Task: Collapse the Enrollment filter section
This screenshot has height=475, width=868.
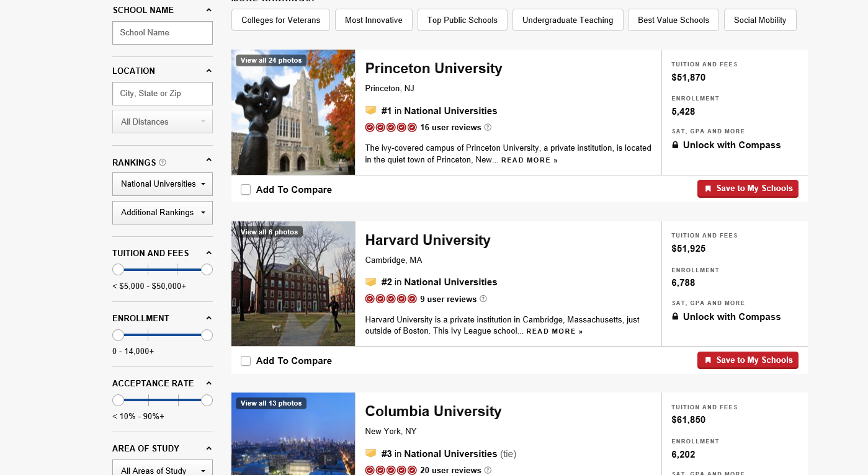Action: tap(208, 318)
